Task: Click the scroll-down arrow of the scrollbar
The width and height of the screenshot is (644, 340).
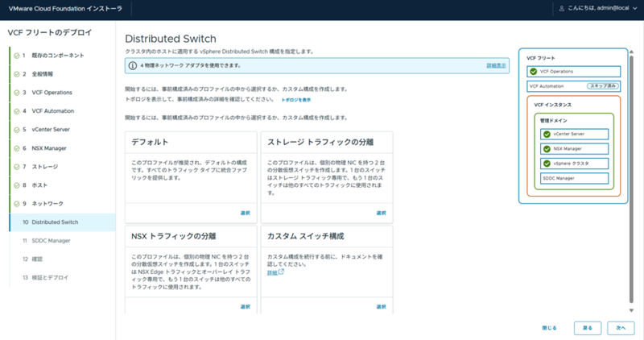Action: pos(631,310)
